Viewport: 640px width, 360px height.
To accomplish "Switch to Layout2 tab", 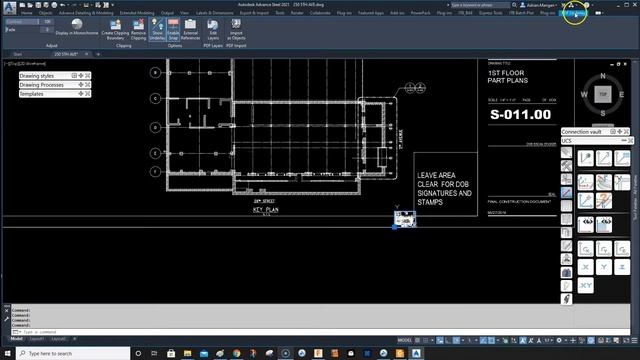I will coord(59,339).
